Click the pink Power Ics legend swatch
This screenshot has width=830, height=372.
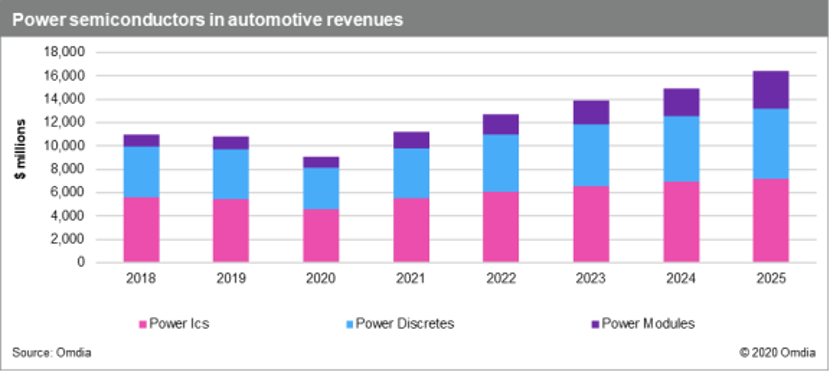[142, 324]
